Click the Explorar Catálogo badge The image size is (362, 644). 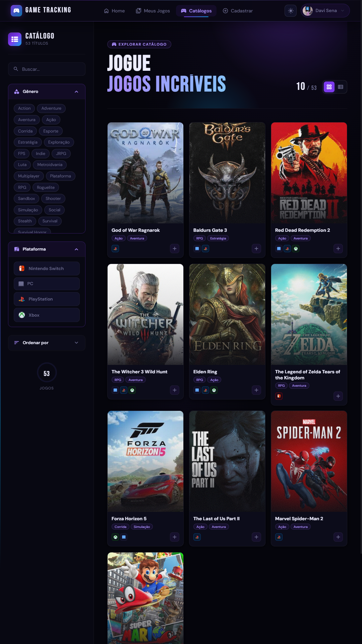pos(139,44)
